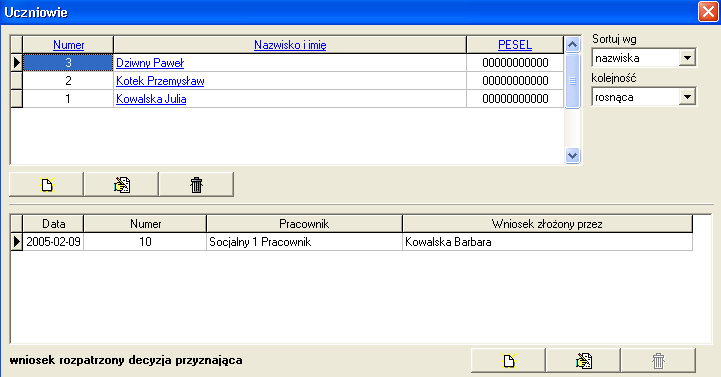Click the date cell 2005-02-09
This screenshot has height=377, width=721.
point(53,242)
